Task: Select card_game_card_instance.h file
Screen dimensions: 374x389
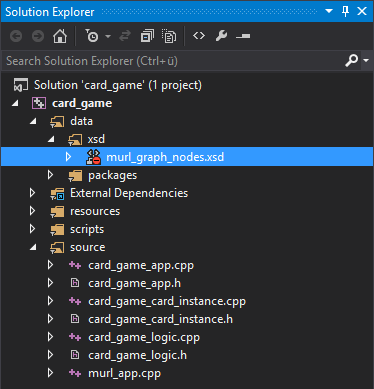Action: coord(161,320)
